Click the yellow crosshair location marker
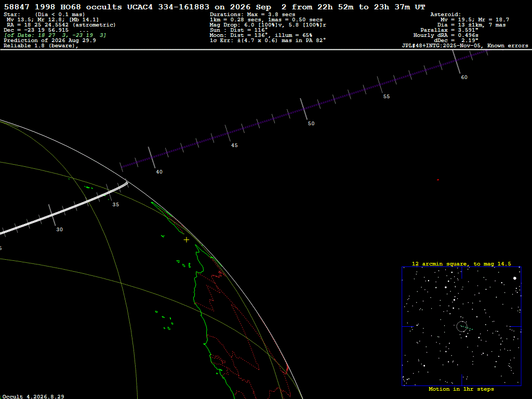This screenshot has width=532, height=399. [187, 240]
